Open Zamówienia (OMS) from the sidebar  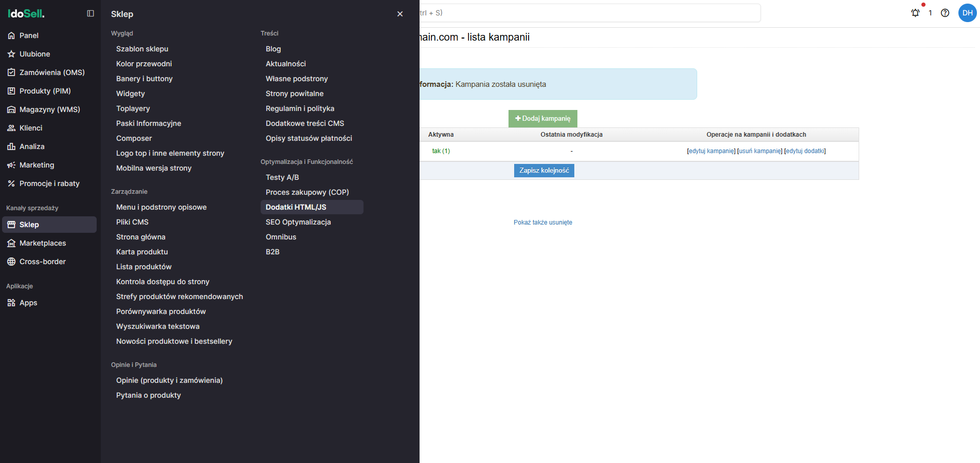[x=51, y=72]
